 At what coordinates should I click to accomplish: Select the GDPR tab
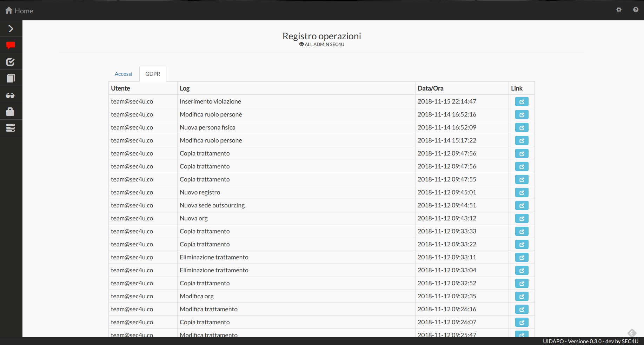(153, 74)
